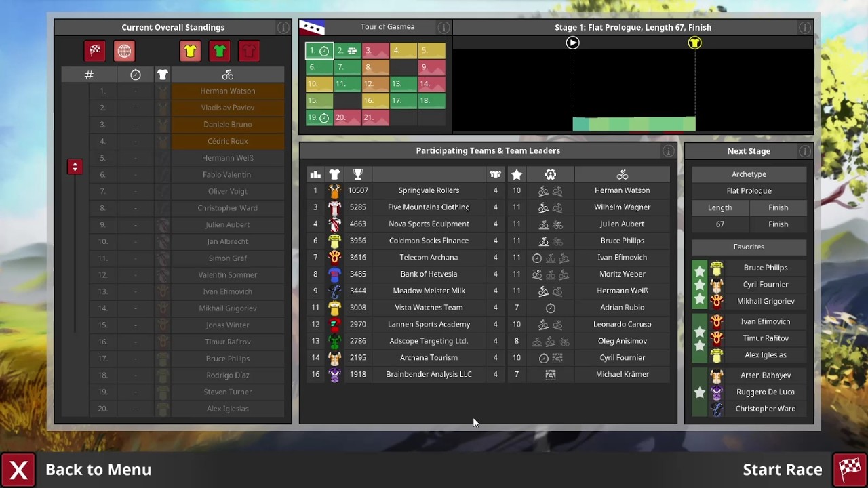Select the globe standings filter
This screenshot has width=868, height=488.
coord(124,51)
